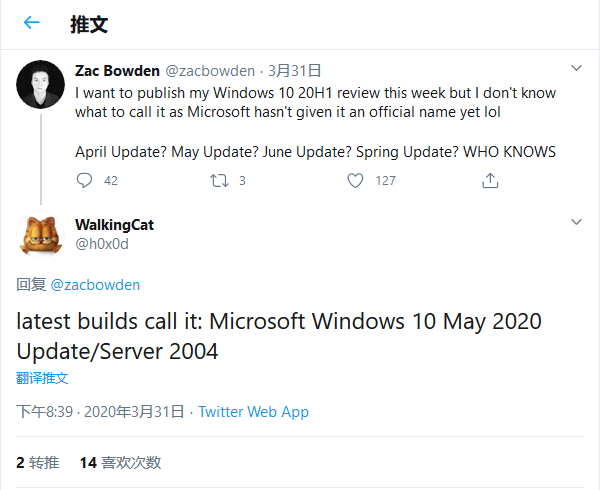Click the @h0x0d handle
The image size is (600, 490).
tap(101, 244)
